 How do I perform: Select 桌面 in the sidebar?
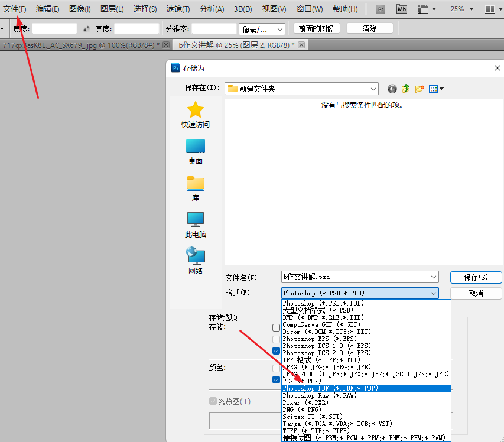pos(195,149)
